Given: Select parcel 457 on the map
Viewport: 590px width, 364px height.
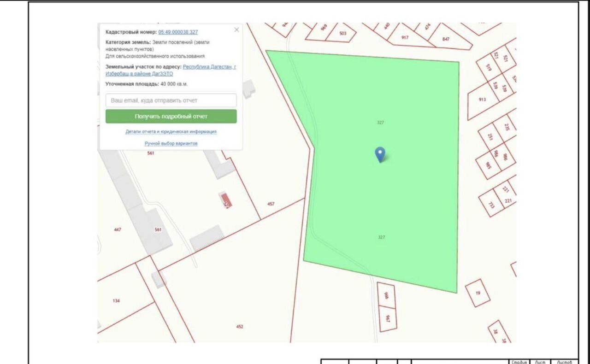Looking at the screenshot, I should pos(271,204).
